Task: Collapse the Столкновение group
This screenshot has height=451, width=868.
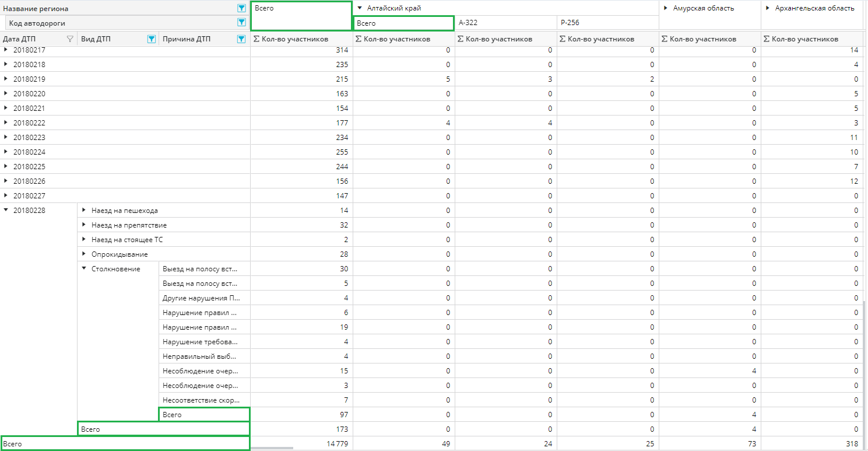Action: tap(85, 269)
